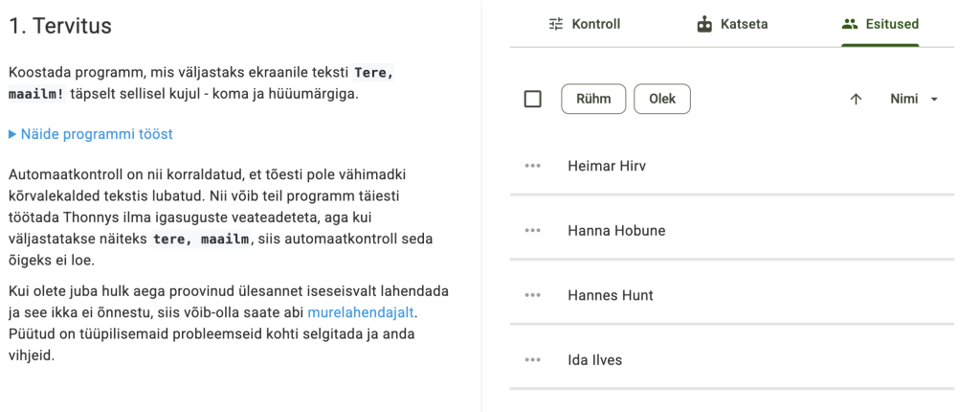
Task: Select the Esitused tab
Action: (880, 24)
